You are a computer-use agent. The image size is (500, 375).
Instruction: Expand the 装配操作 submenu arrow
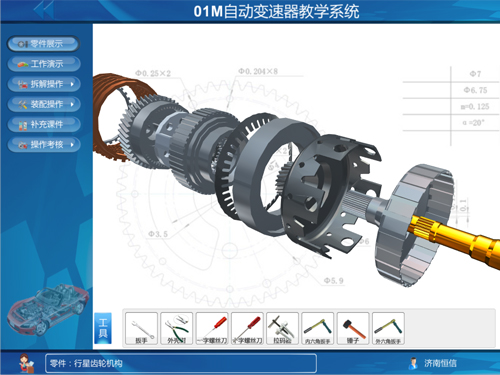click(x=72, y=104)
